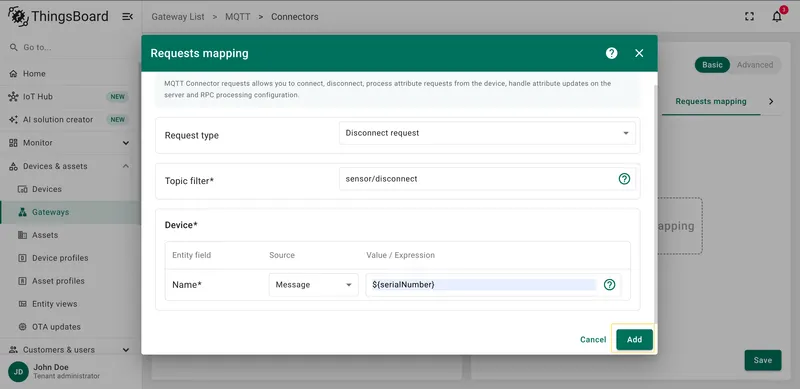Click the Gateways icon in sidebar

tap(22, 212)
